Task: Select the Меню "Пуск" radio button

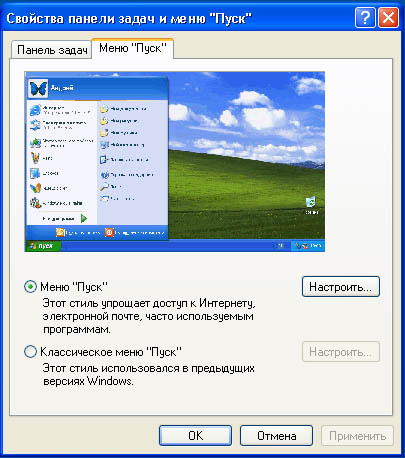Action: 30,287
